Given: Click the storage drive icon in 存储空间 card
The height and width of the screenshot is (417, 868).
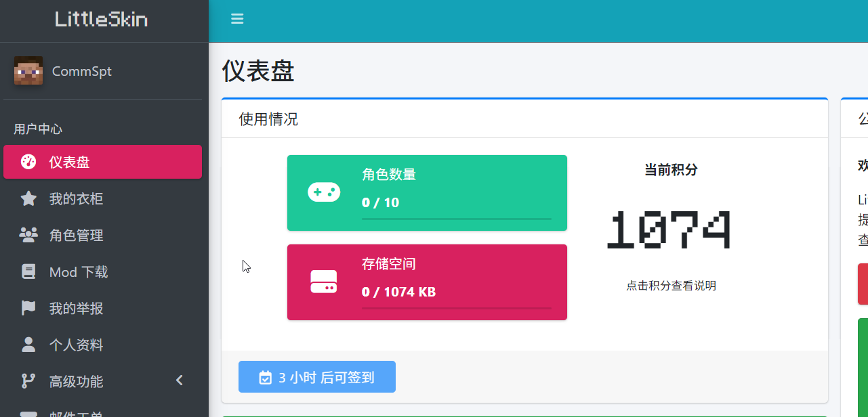Looking at the screenshot, I should coord(324,282).
